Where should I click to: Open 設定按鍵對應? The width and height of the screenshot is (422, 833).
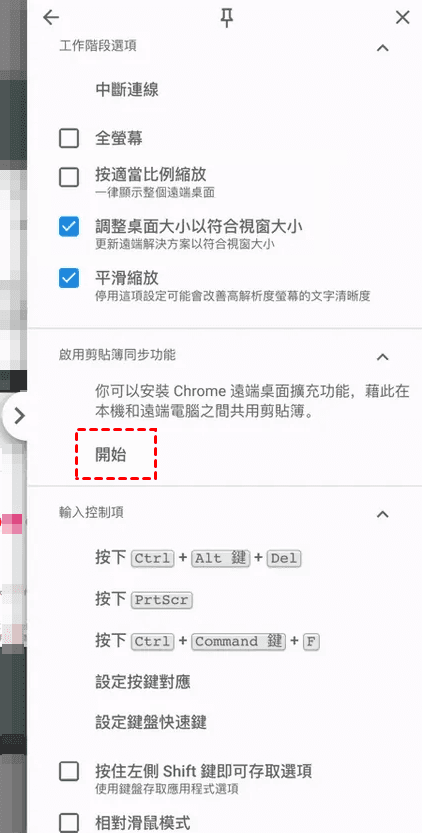click(143, 682)
